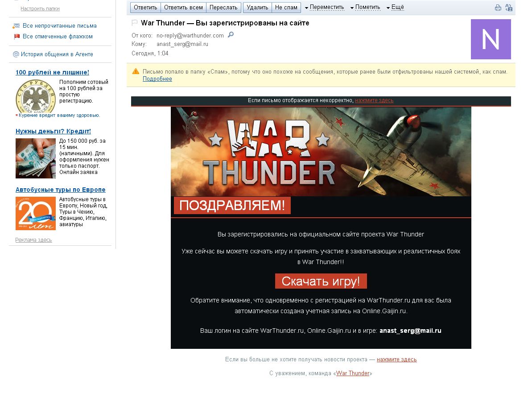
Task: Click Реклама здесь link
Action: 33,240
